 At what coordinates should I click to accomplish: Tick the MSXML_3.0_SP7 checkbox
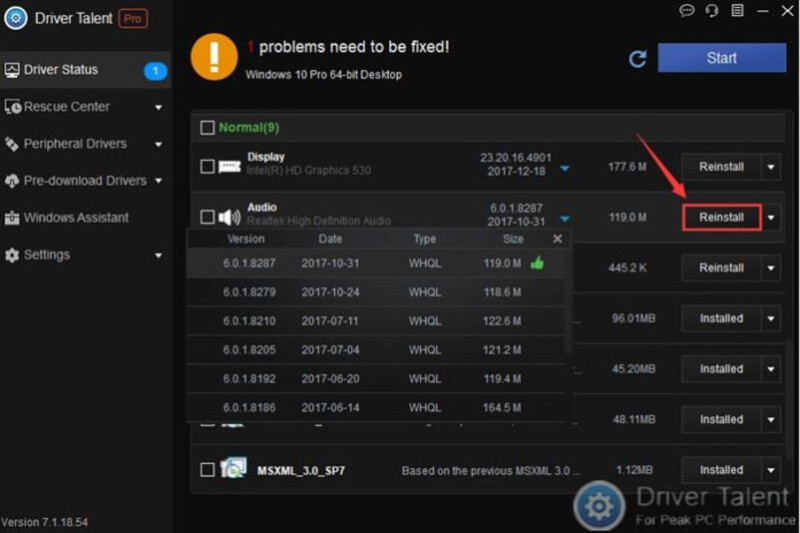click(207, 469)
